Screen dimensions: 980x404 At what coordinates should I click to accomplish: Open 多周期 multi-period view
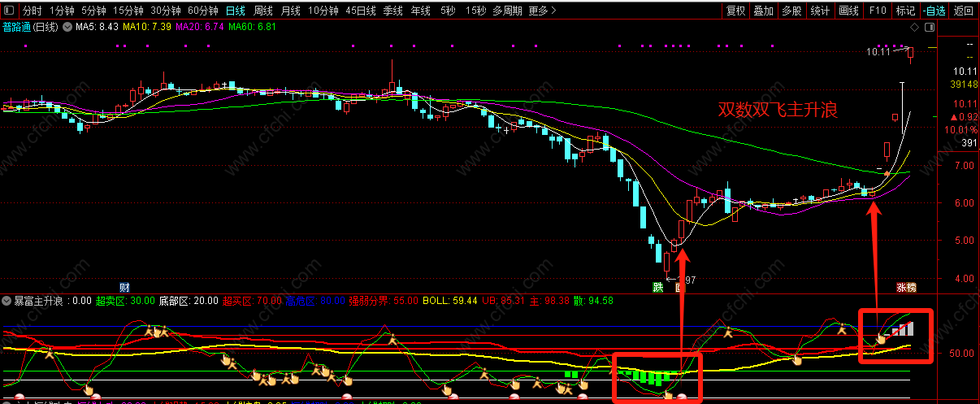[x=508, y=11]
